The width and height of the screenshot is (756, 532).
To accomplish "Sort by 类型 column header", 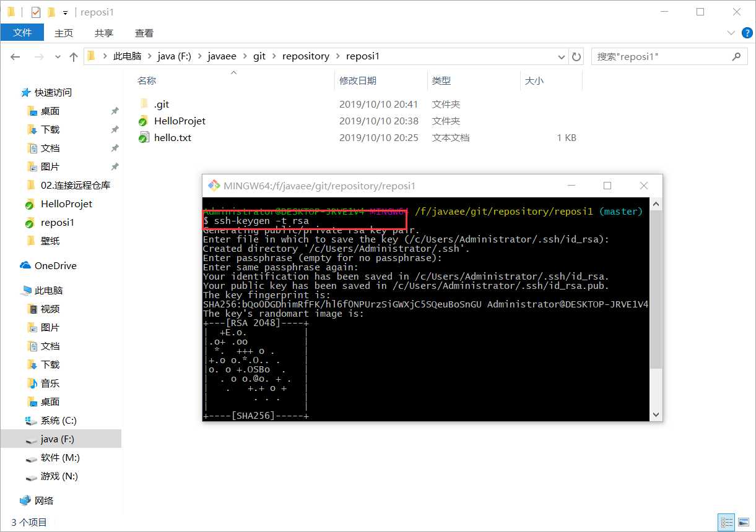I will point(441,80).
